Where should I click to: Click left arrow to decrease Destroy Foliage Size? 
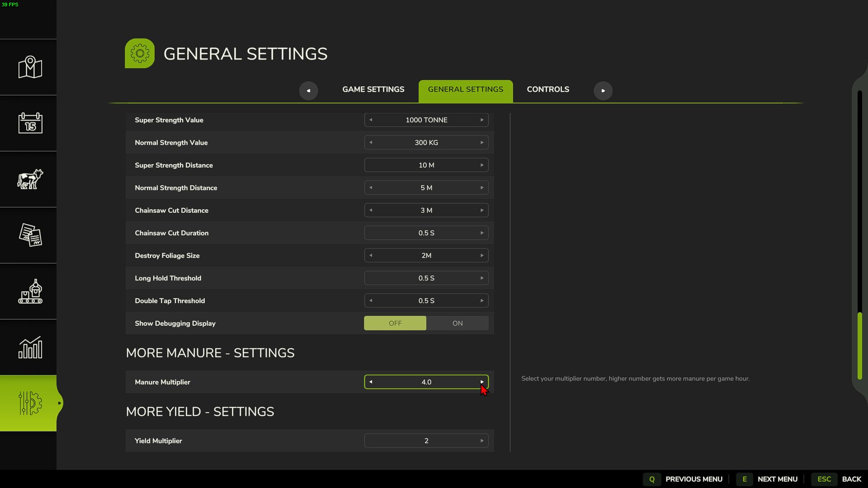pos(371,255)
